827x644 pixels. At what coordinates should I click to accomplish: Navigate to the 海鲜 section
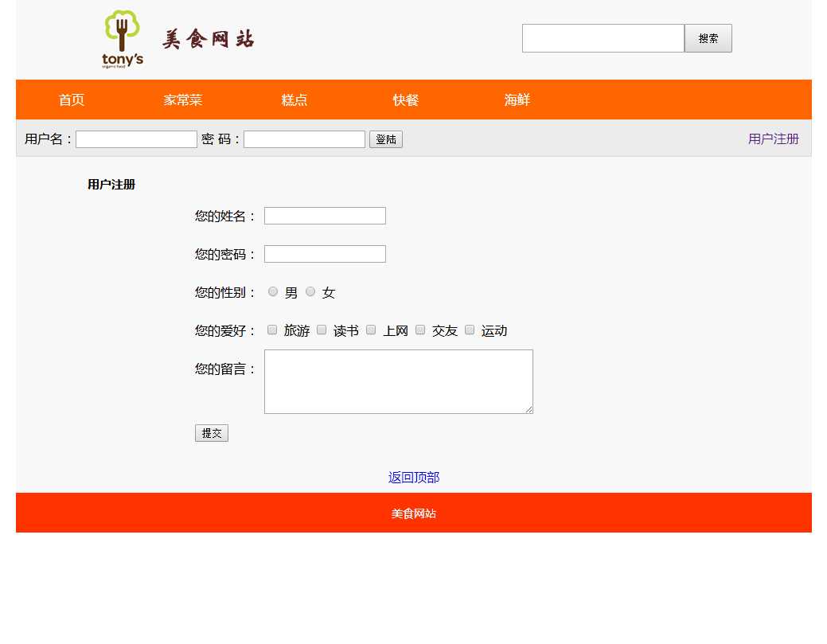(x=517, y=100)
